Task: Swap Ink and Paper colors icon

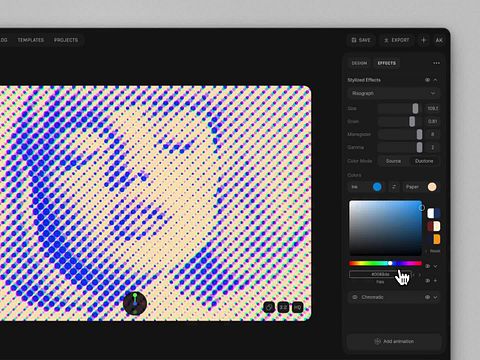Action: point(394,187)
